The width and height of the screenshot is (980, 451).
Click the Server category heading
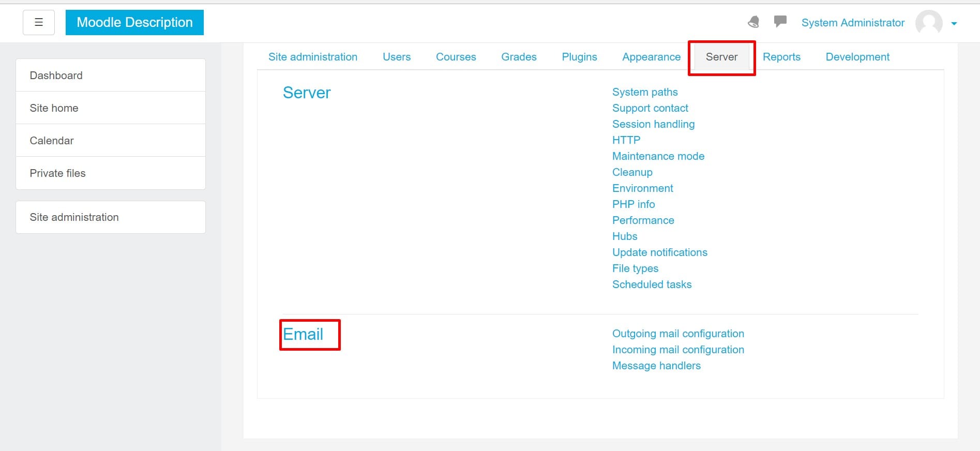[307, 93]
